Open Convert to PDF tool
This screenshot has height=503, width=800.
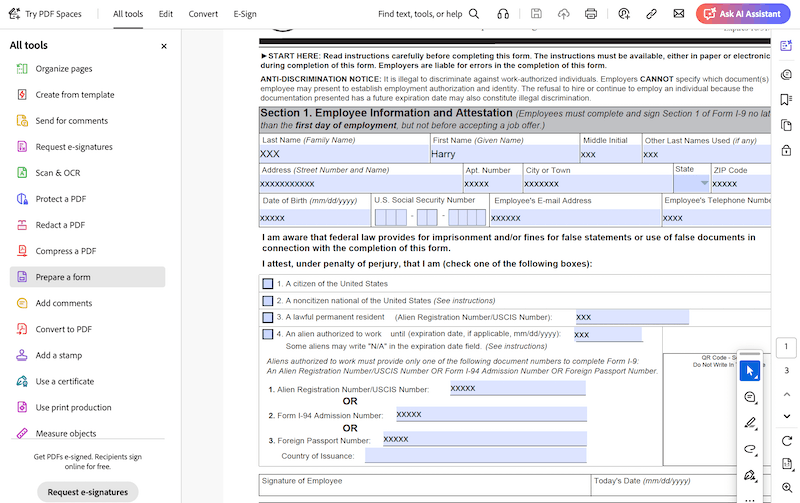pyautogui.click(x=64, y=329)
